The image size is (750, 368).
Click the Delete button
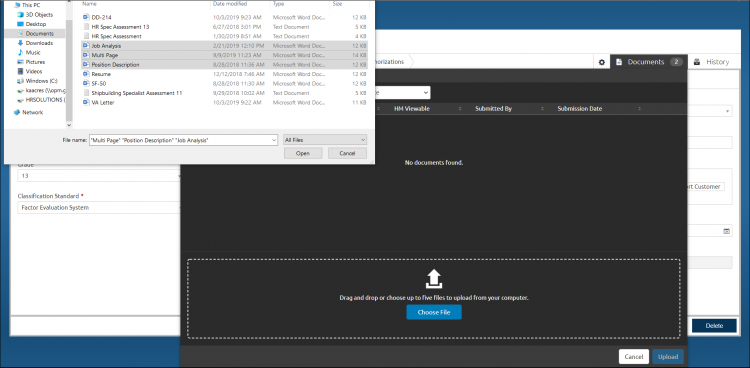tap(714, 326)
